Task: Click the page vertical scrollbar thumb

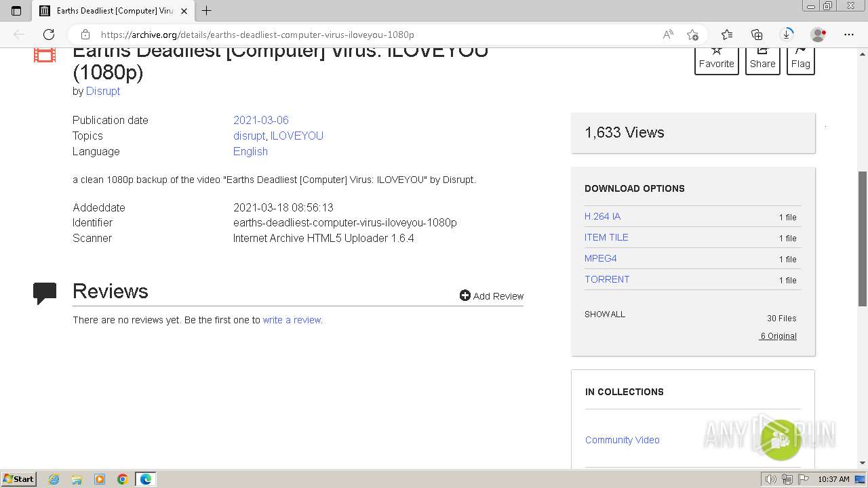Action: tap(863, 239)
